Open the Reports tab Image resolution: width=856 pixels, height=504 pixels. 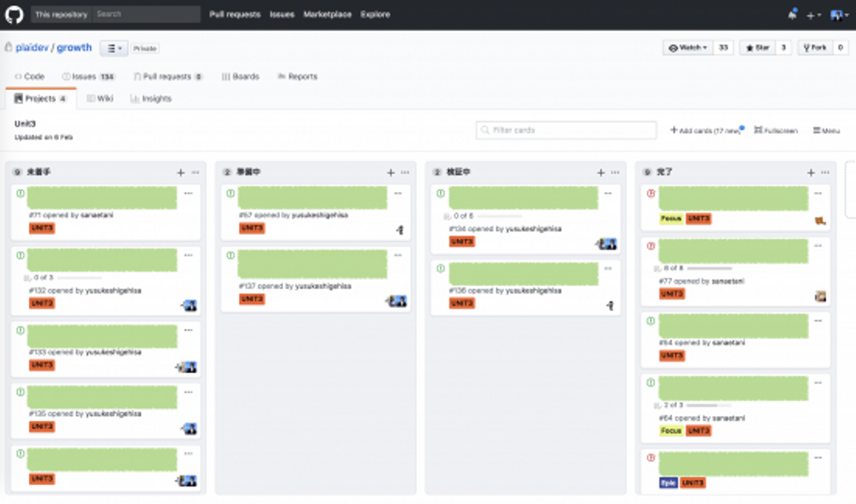click(298, 77)
